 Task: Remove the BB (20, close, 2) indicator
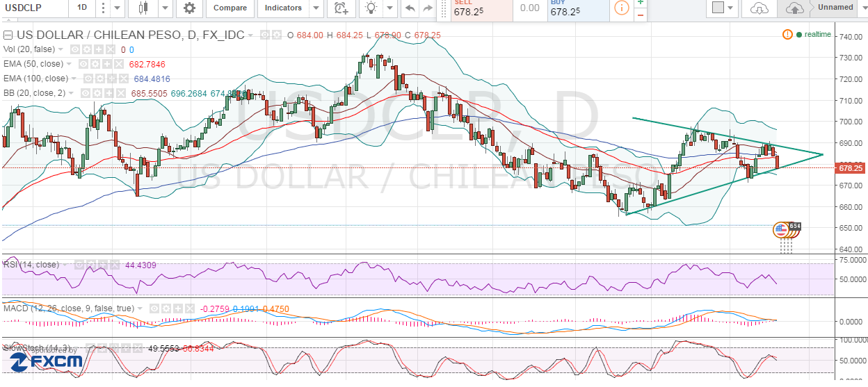coord(121,93)
